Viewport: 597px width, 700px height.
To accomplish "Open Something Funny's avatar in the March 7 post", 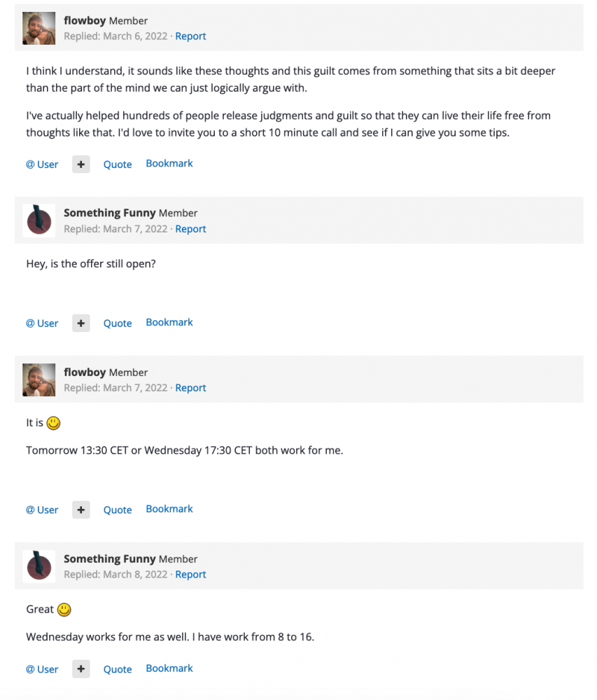I will click(39, 221).
